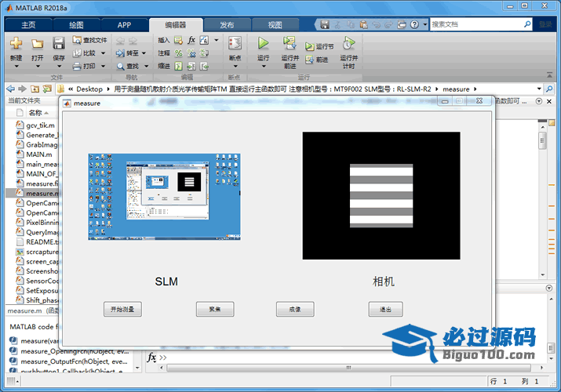Screen dimensions: 561x392
Task: Open dropdown arrow under 断点
Action: pos(235,67)
